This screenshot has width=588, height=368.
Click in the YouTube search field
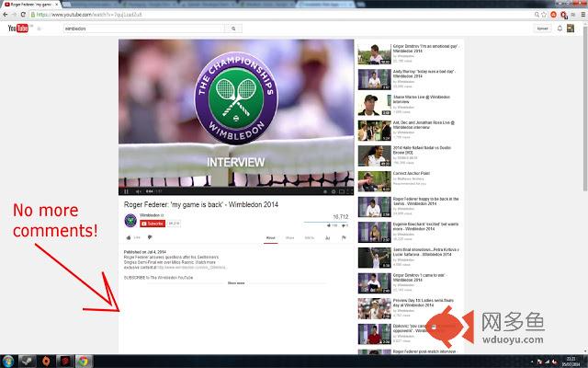tap(143, 29)
